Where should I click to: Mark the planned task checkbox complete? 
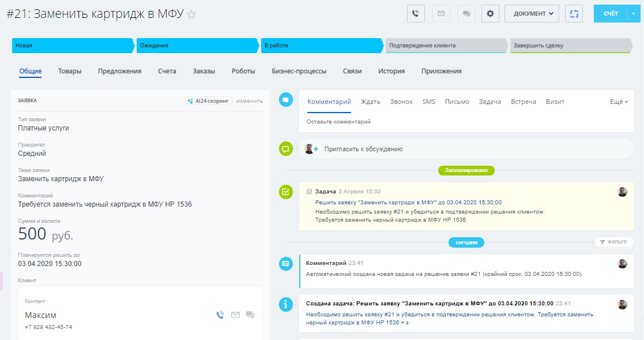coord(310,192)
